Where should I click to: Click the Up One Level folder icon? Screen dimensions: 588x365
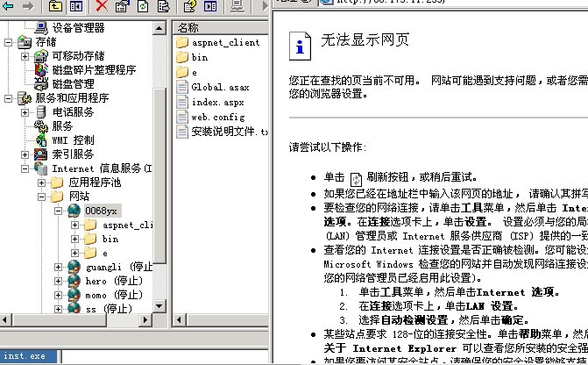tap(53, 6)
